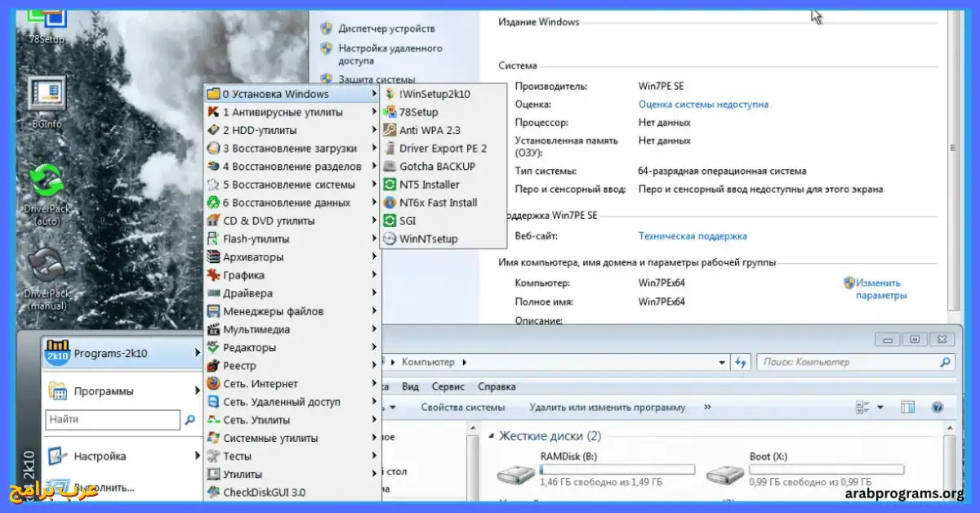Expand the Мультимедиа submenu arrow
980x513 pixels.
pos(375,329)
